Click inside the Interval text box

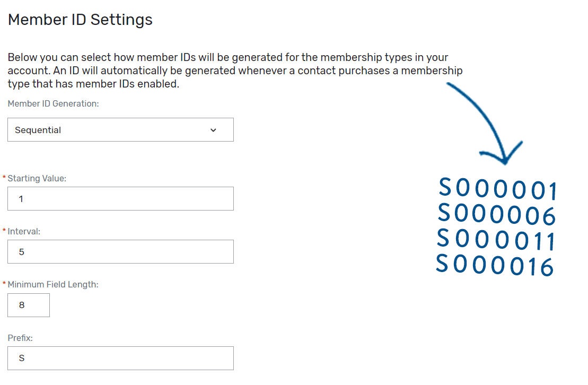(x=120, y=251)
